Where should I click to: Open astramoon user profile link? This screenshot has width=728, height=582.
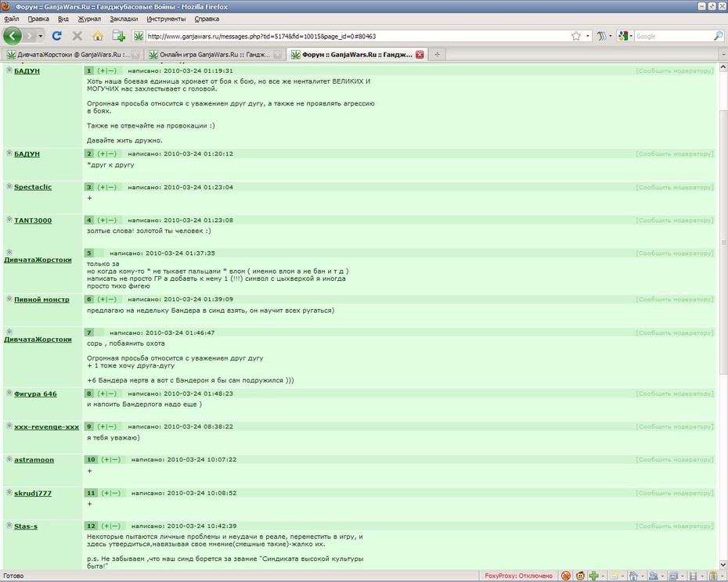(34, 460)
